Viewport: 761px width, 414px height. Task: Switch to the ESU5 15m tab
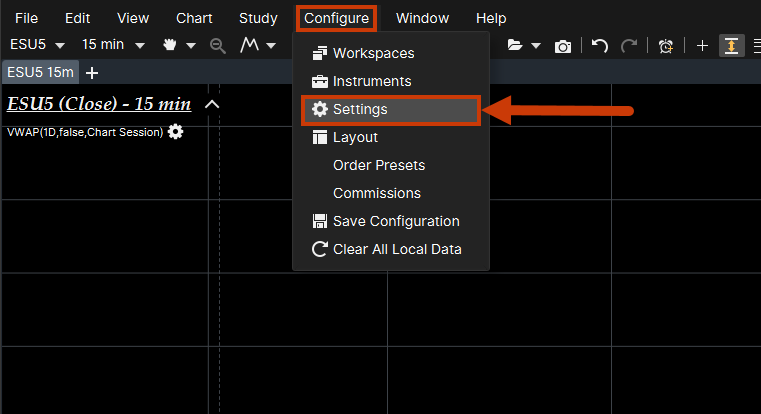(x=40, y=72)
